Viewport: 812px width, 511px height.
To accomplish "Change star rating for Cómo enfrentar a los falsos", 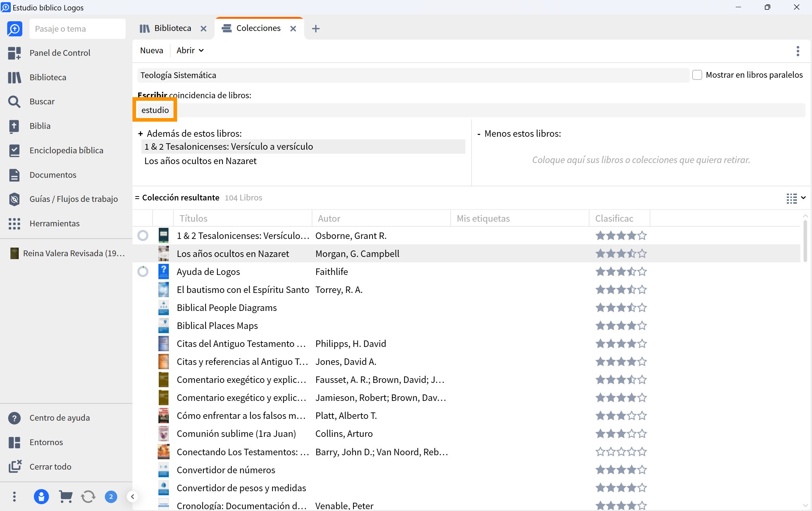I will 621,416.
